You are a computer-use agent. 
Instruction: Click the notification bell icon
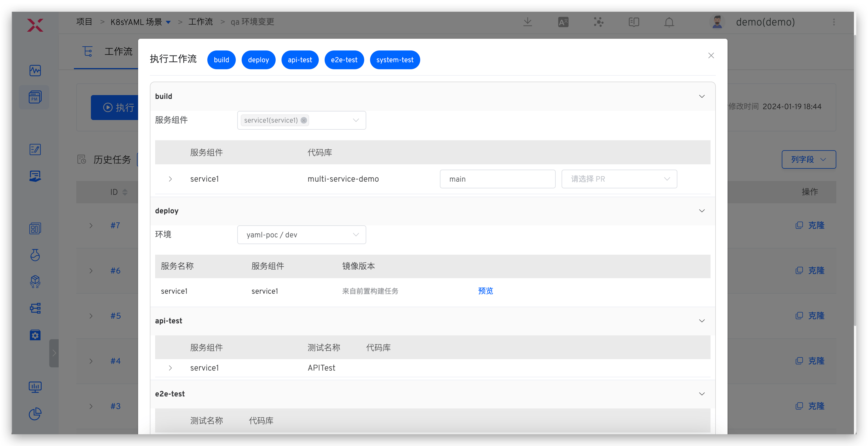point(669,22)
